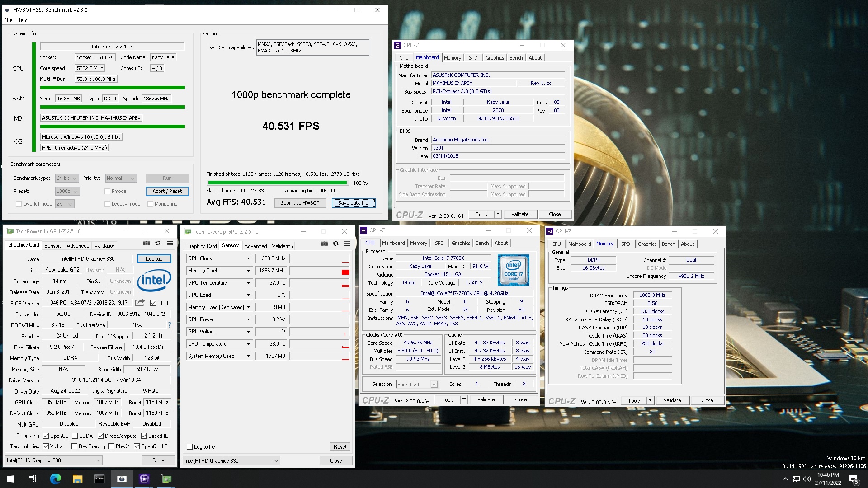Click Abort / Reset button
This screenshot has height=488, width=868.
(167, 191)
